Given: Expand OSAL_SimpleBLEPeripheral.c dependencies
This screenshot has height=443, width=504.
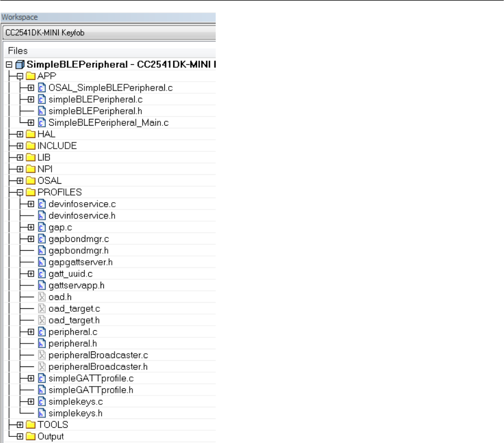Looking at the screenshot, I should pos(31,88).
